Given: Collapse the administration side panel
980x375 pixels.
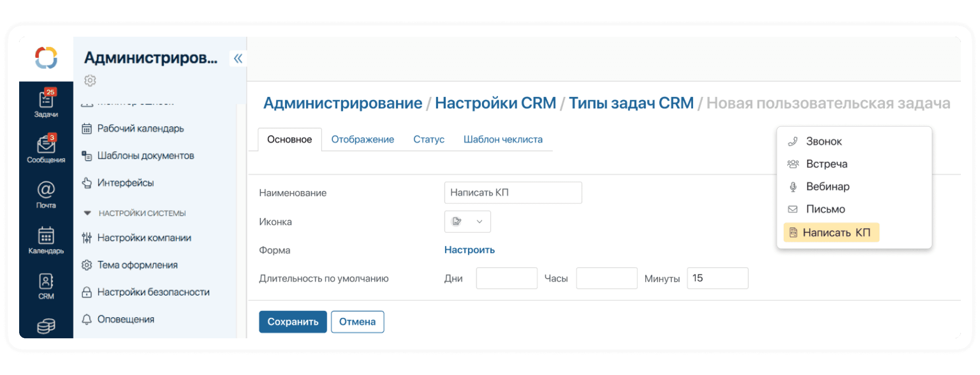Looking at the screenshot, I should click(238, 59).
